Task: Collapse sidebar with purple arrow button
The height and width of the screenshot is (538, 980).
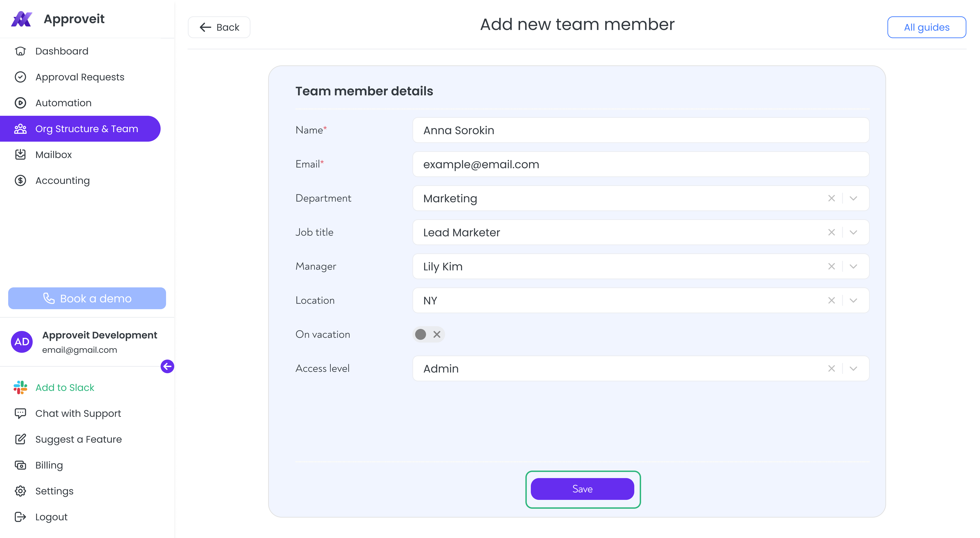Action: coord(167,366)
